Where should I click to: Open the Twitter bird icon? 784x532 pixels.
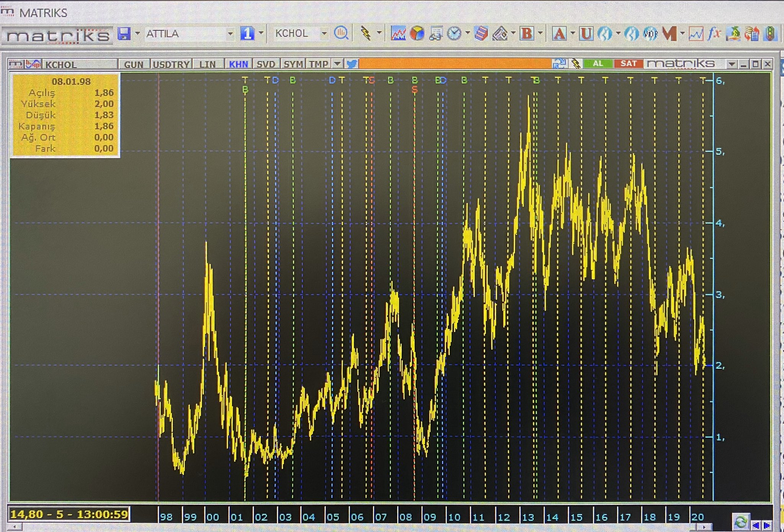coord(351,64)
